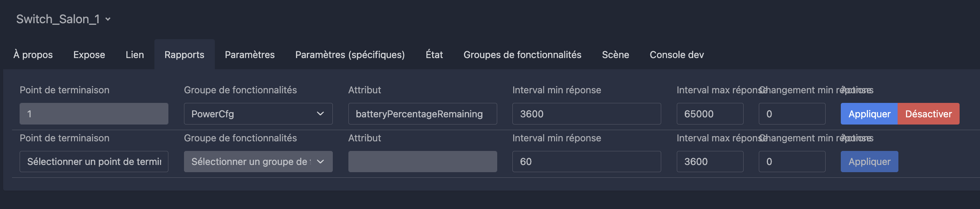Click the min interval field showing 60
The height and width of the screenshot is (209, 980).
586,161
